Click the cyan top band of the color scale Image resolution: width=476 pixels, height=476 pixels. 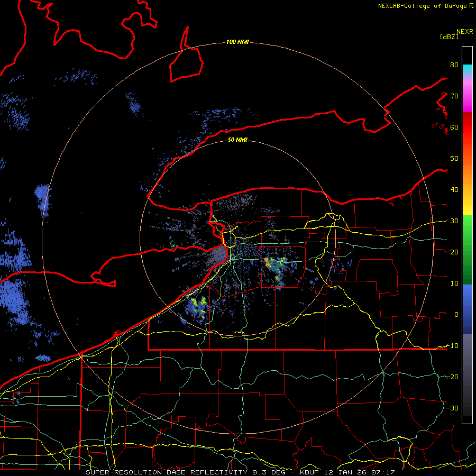[x=467, y=70]
